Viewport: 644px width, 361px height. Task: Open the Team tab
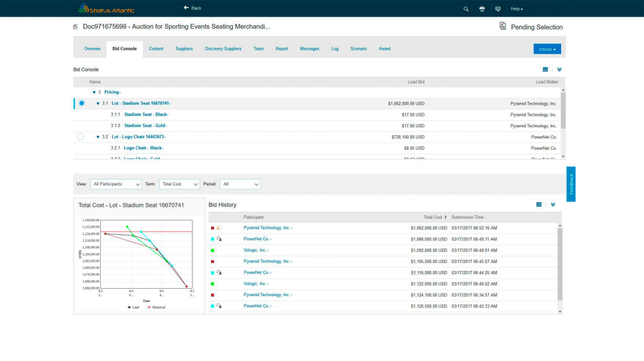click(259, 48)
